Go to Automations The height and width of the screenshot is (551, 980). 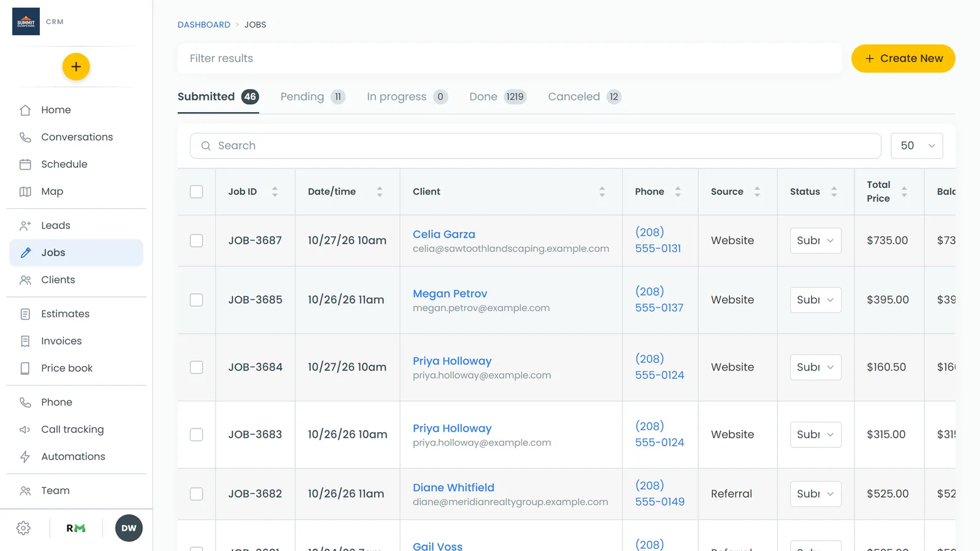point(76,457)
